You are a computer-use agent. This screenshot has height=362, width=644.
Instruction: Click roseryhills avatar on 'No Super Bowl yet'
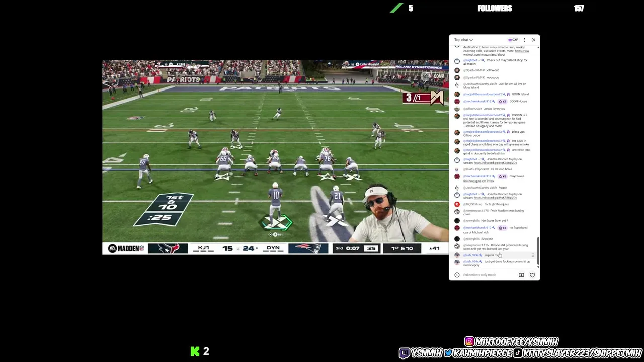tap(457, 221)
